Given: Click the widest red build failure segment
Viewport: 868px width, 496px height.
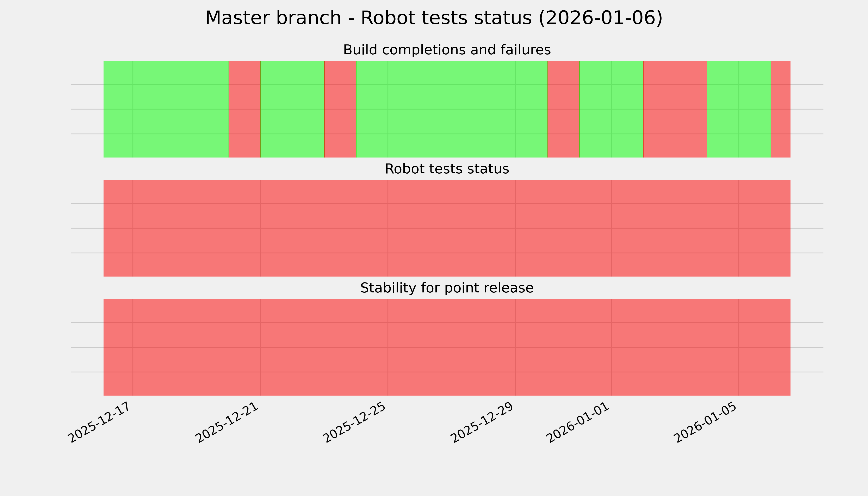Looking at the screenshot, I should [675, 109].
